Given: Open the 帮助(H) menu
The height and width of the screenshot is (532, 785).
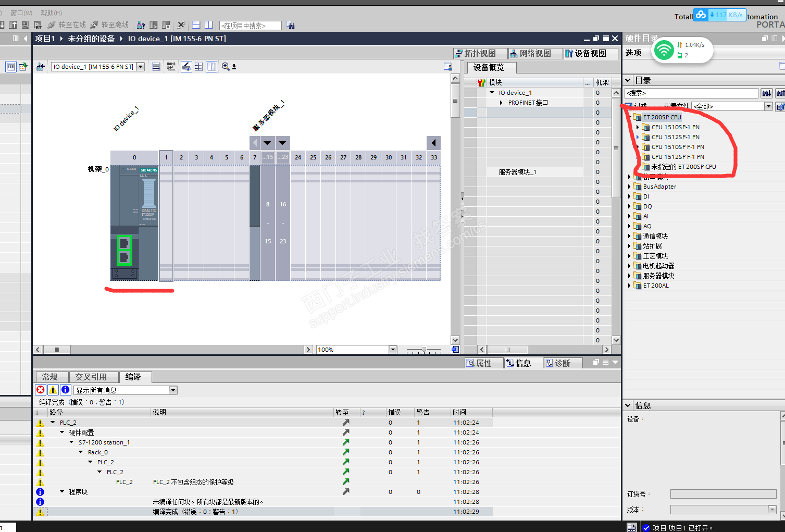Looking at the screenshot, I should [51, 13].
